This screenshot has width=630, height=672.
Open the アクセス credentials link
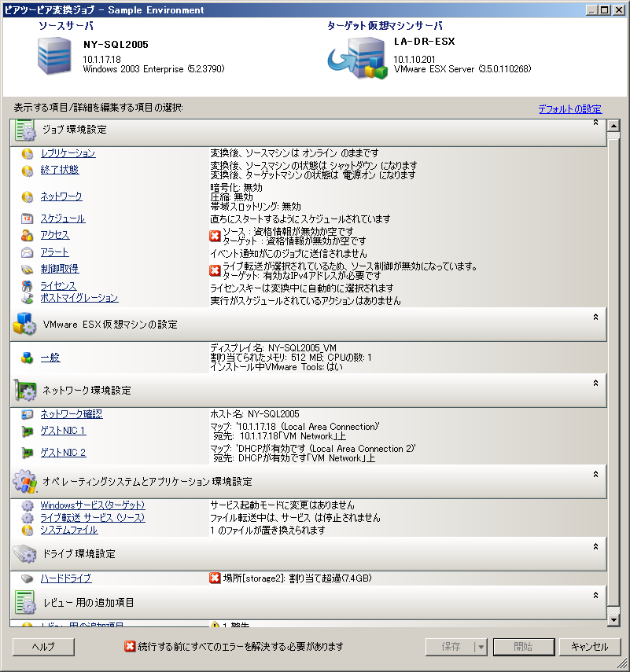(x=55, y=235)
